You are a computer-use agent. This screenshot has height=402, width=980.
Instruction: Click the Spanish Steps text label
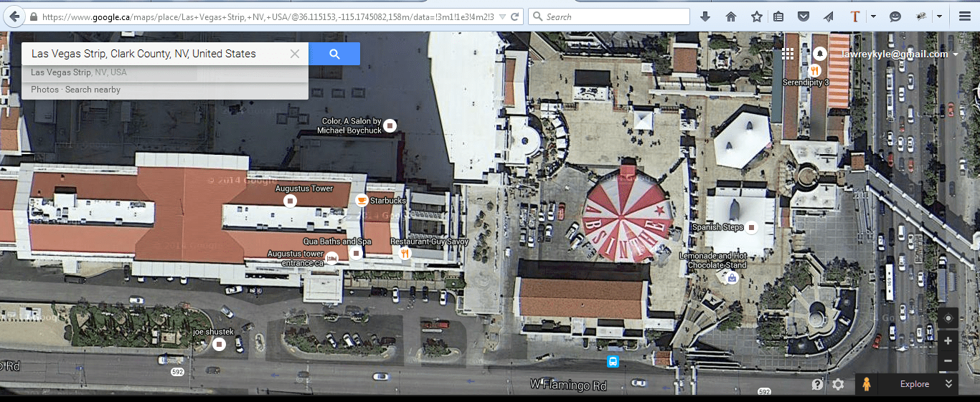coord(717,227)
